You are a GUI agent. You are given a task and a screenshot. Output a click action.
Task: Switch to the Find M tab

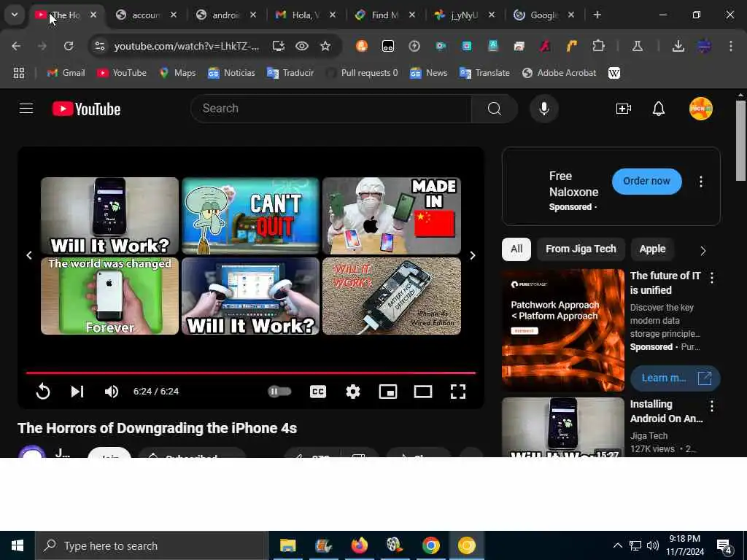384,15
